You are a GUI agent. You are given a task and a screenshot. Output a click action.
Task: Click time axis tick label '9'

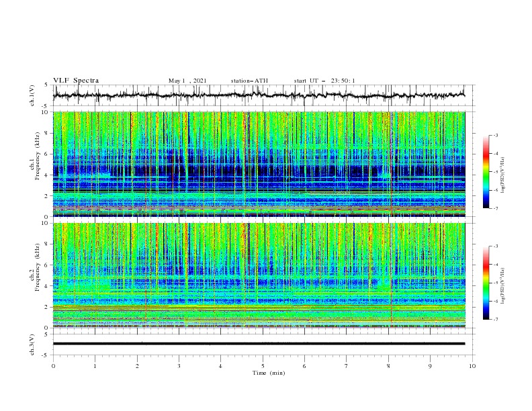[430, 366]
